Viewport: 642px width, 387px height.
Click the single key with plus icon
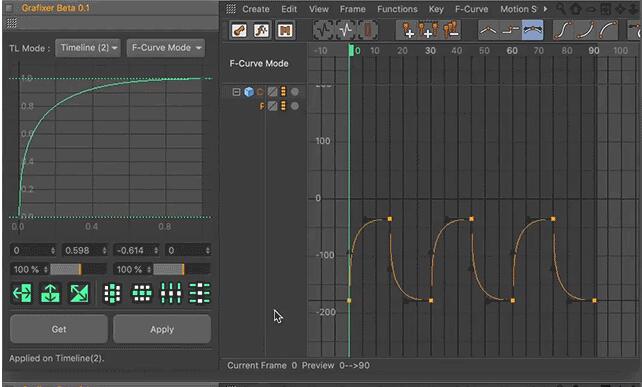(x=407, y=30)
